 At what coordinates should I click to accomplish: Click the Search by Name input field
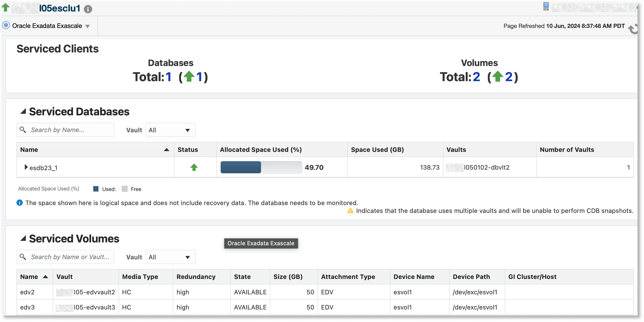[x=71, y=130]
